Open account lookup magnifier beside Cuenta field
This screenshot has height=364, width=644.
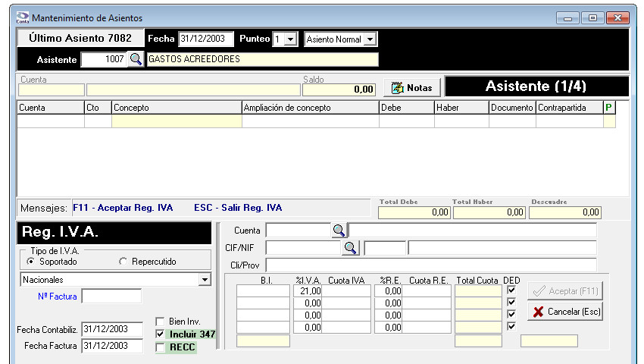(339, 231)
